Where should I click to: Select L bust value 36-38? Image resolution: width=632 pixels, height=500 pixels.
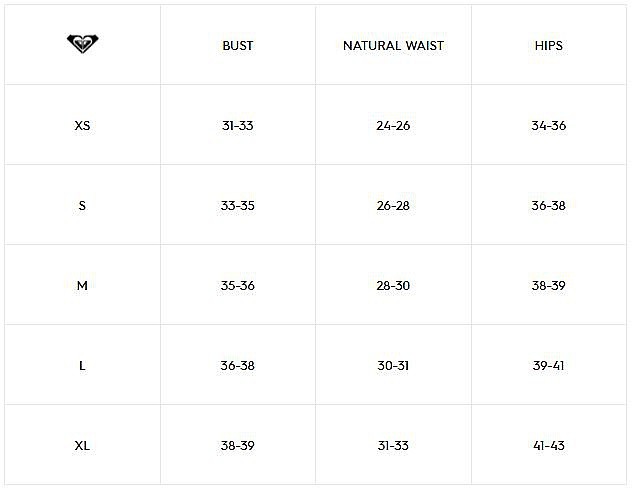tap(238, 366)
